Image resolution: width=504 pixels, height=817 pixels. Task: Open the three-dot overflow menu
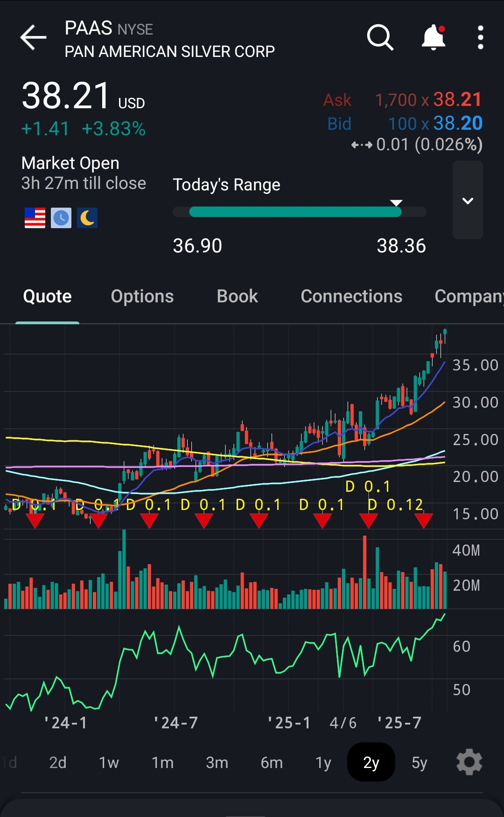coord(480,37)
